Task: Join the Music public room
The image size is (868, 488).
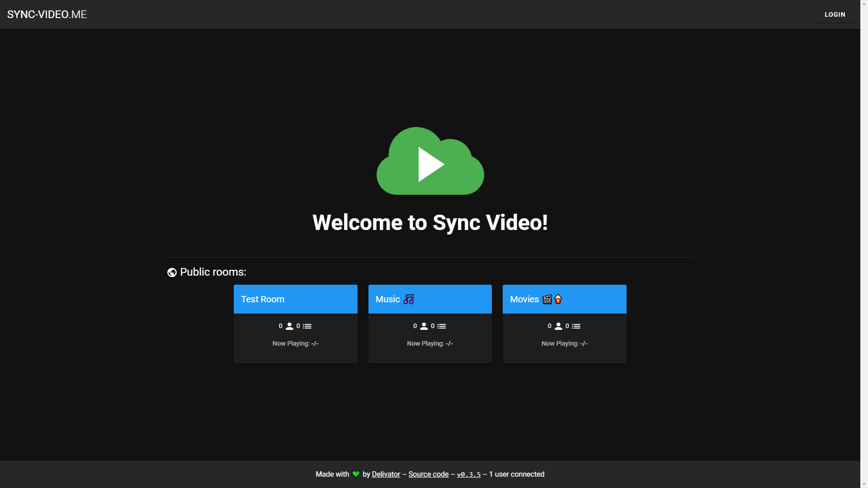Action: tap(430, 324)
